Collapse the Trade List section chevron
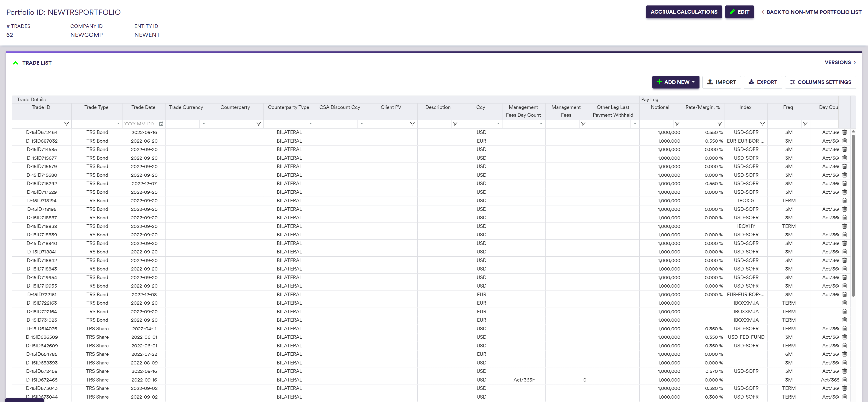868x402 pixels. 15,63
